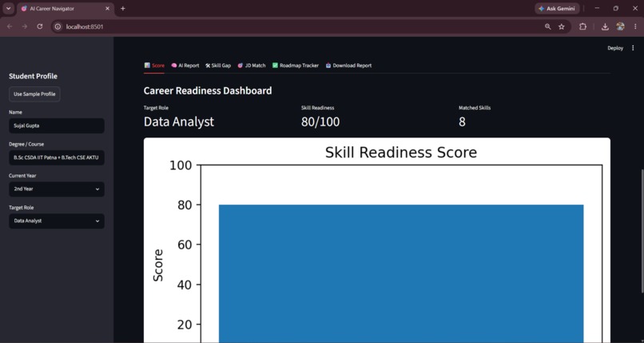Click the Score y-axis label
This screenshot has width=644, height=343.
pos(158,265)
